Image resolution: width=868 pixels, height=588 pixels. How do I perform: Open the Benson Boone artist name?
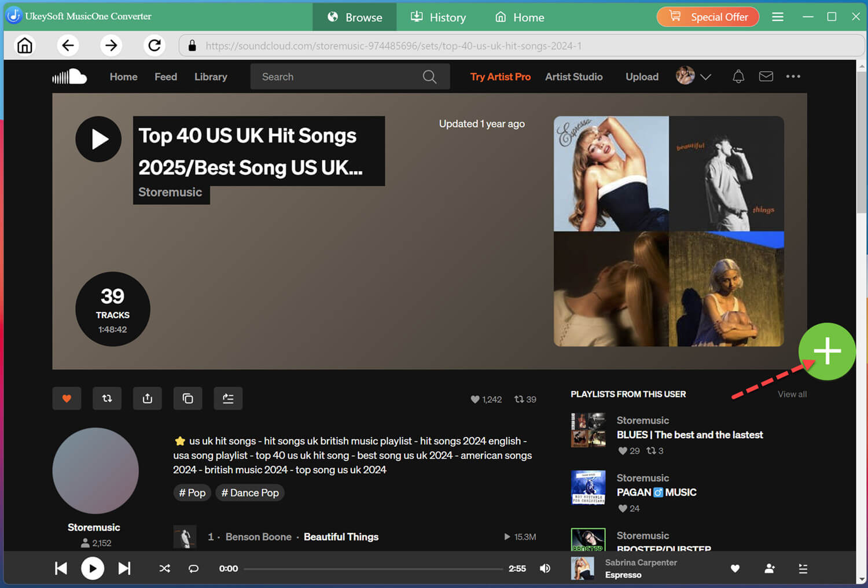[x=259, y=537]
